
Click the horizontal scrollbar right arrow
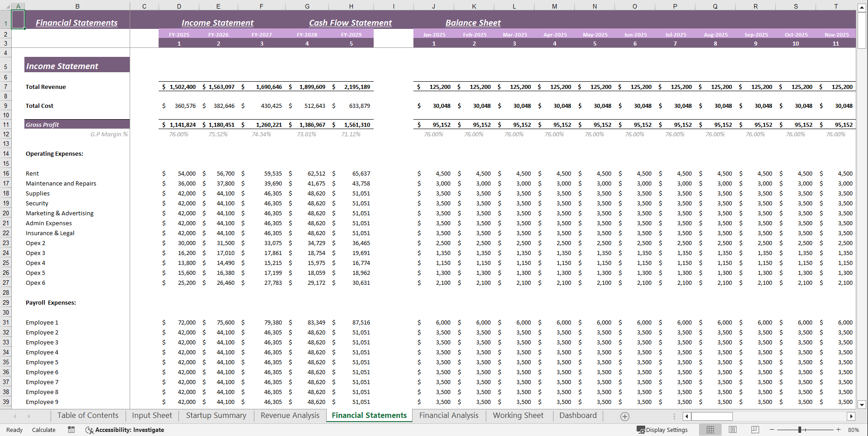[x=852, y=416]
